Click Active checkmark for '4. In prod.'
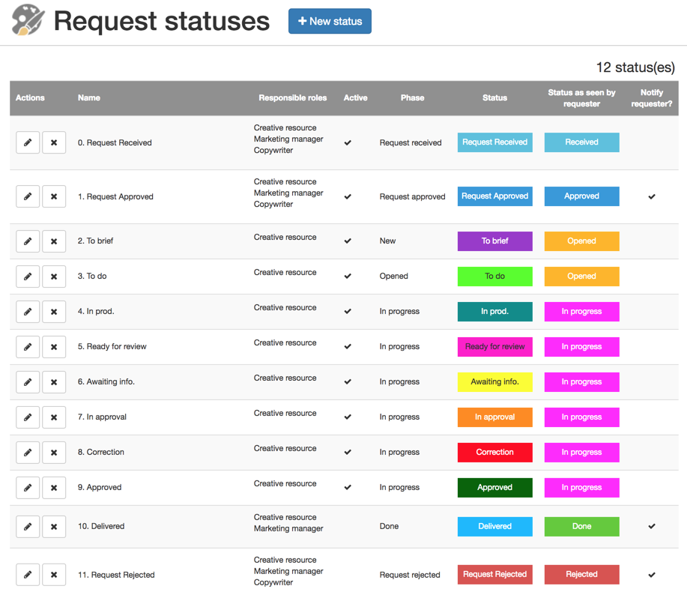687x616 pixels. [348, 312]
